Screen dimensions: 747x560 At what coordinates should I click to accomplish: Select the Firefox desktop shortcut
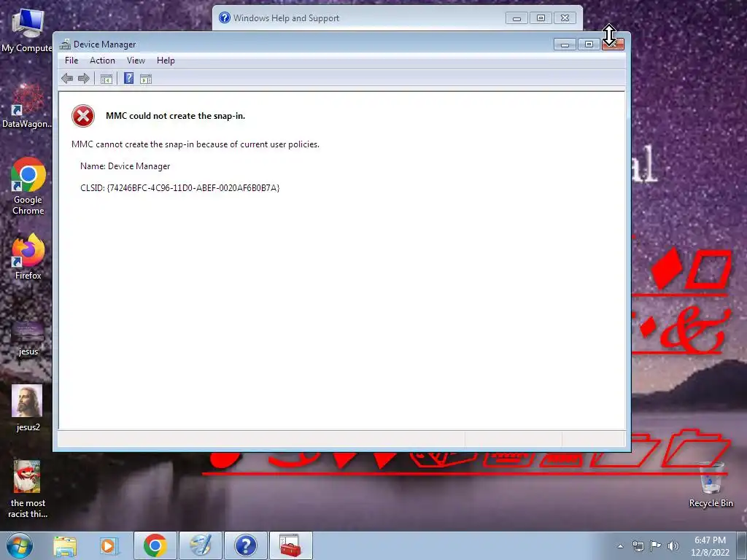coord(28,256)
